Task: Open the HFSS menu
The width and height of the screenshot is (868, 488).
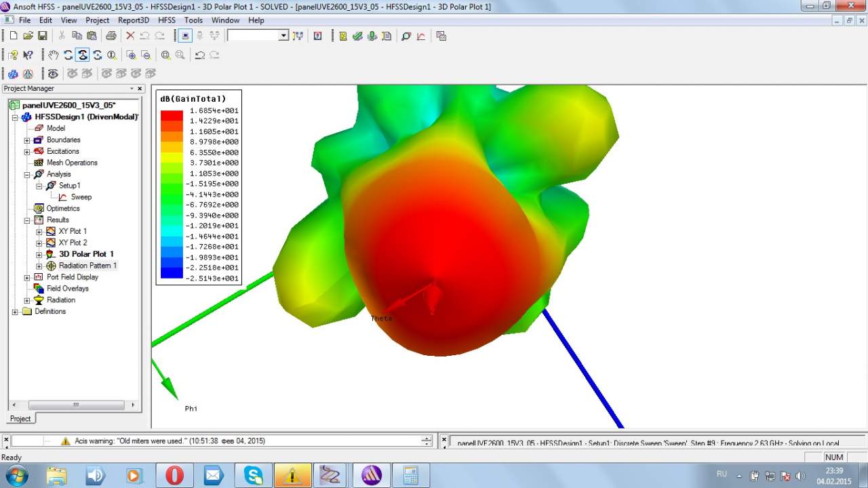Action: [x=166, y=20]
